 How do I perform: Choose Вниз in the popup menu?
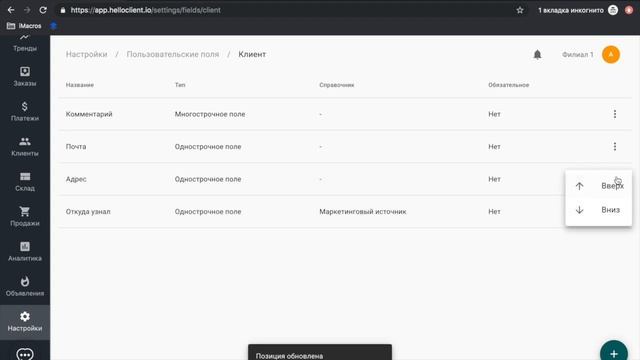[598, 210]
